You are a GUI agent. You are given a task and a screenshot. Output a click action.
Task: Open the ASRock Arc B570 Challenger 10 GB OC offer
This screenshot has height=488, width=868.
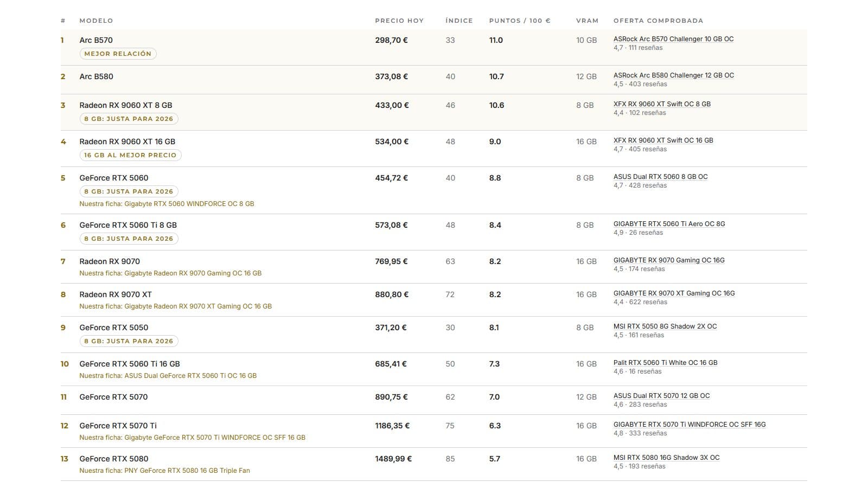(673, 39)
